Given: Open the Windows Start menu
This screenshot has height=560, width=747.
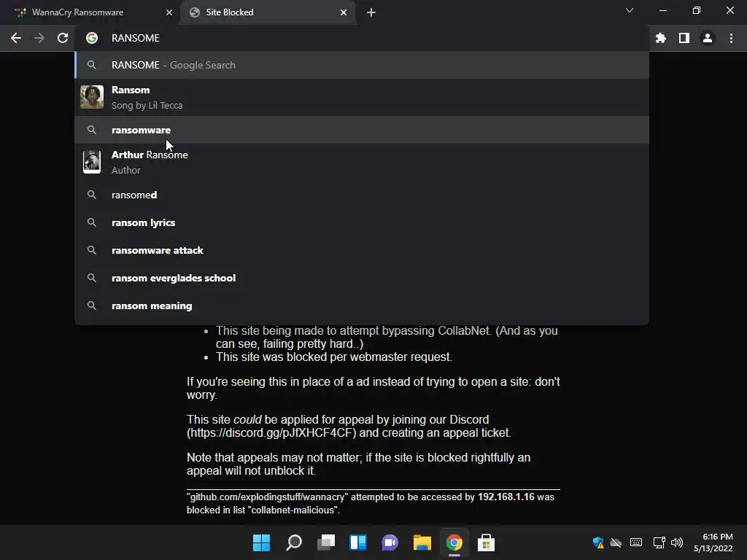Looking at the screenshot, I should [x=262, y=542].
